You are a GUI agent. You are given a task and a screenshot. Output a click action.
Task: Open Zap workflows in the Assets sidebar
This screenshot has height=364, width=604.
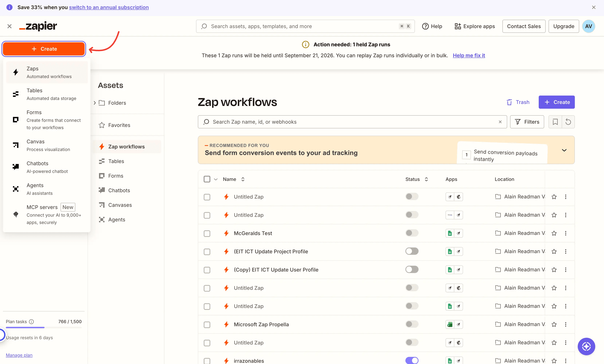tap(127, 147)
